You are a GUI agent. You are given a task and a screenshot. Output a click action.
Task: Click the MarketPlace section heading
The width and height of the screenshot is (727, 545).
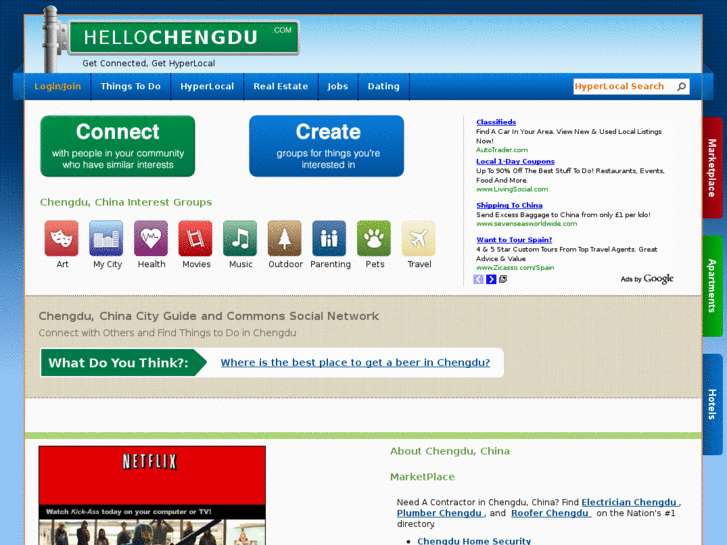point(422,477)
